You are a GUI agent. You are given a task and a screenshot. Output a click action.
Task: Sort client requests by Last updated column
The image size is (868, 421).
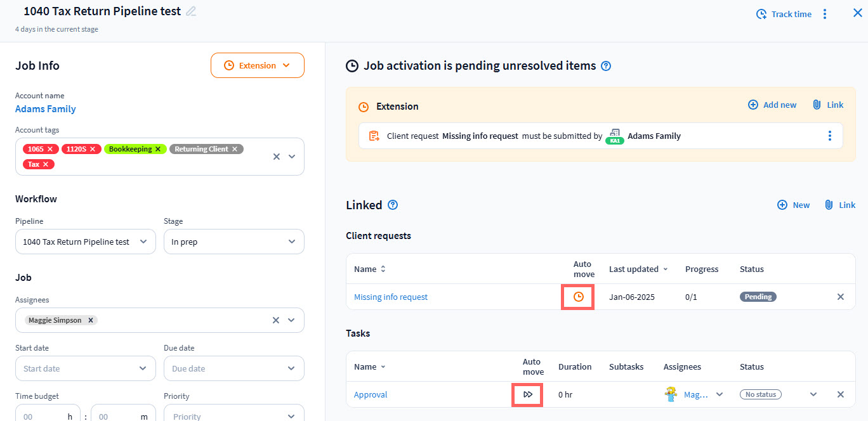(638, 269)
